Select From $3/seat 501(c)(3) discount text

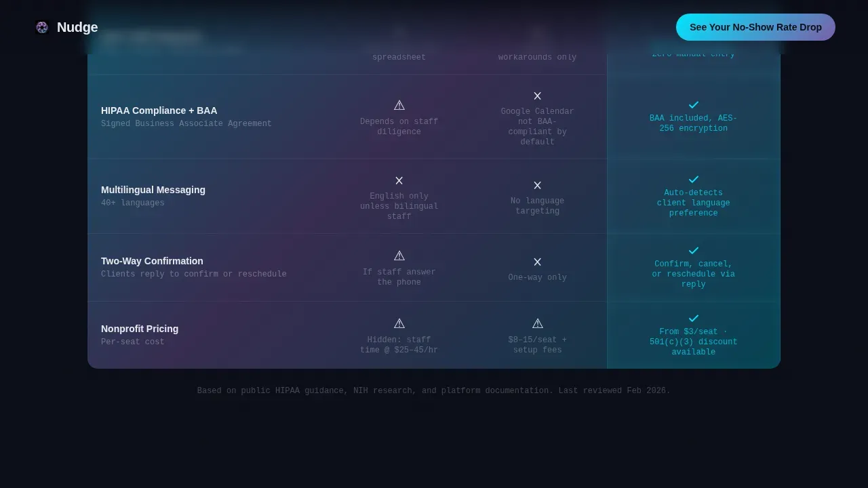pyautogui.click(x=694, y=342)
